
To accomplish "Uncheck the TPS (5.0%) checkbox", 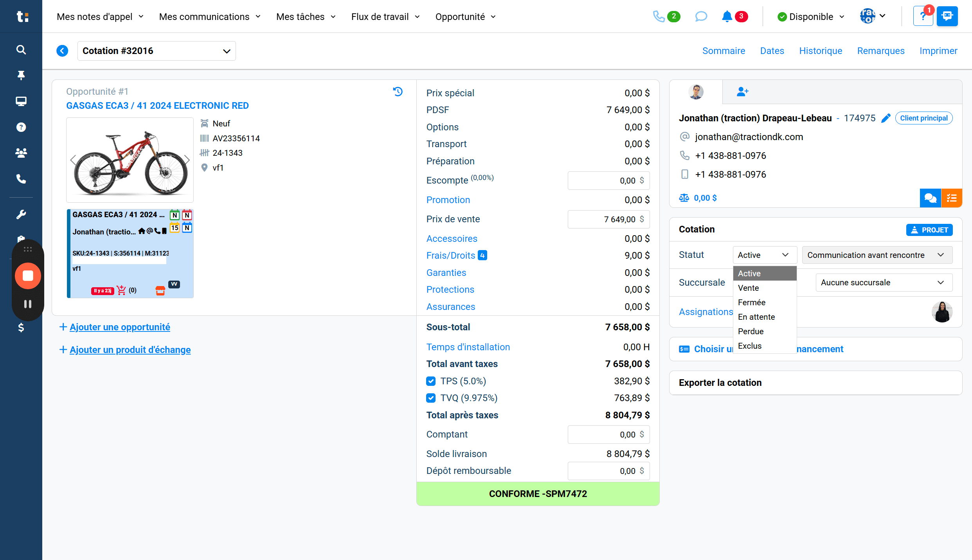I will tap(431, 381).
